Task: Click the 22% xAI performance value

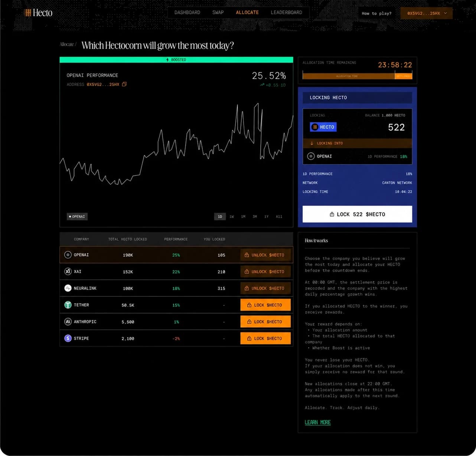Action: click(176, 272)
